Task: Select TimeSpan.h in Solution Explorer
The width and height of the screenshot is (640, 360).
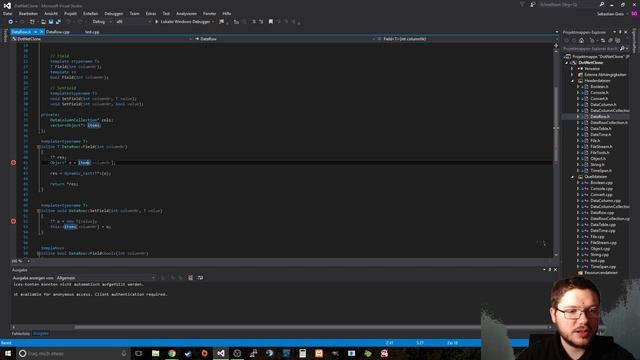Action: click(x=601, y=171)
